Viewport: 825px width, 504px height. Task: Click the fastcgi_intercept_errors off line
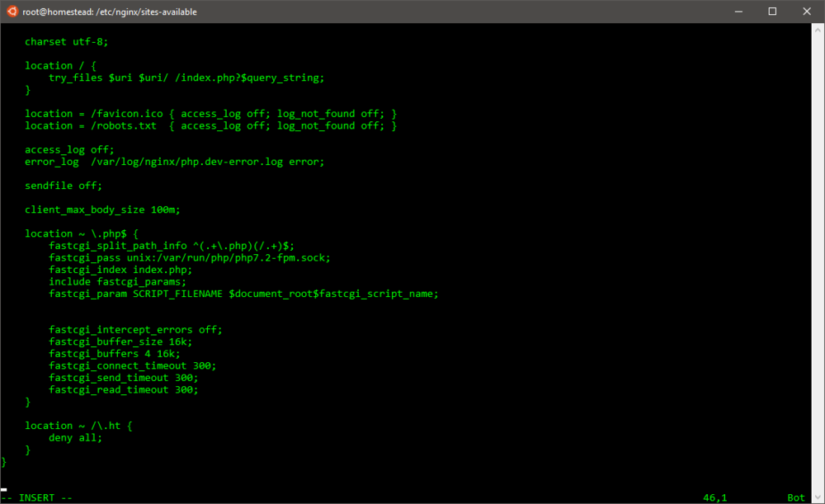(135, 330)
